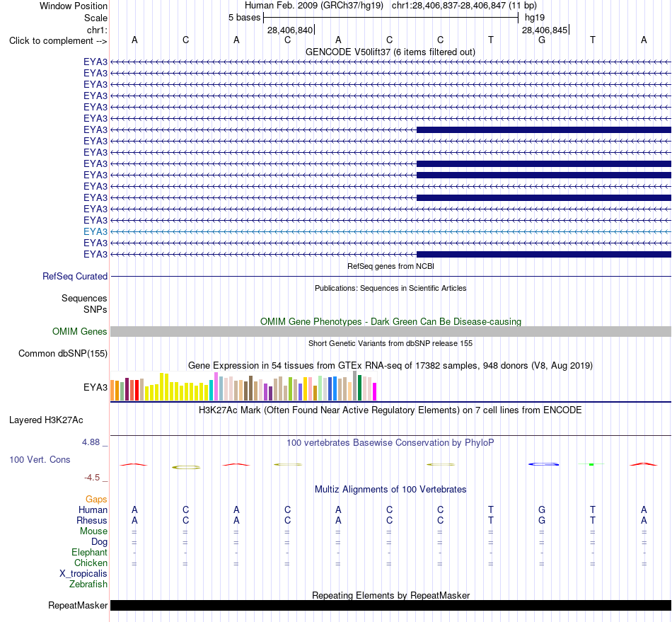Click the black RepeatMasker item bar

tap(391, 605)
